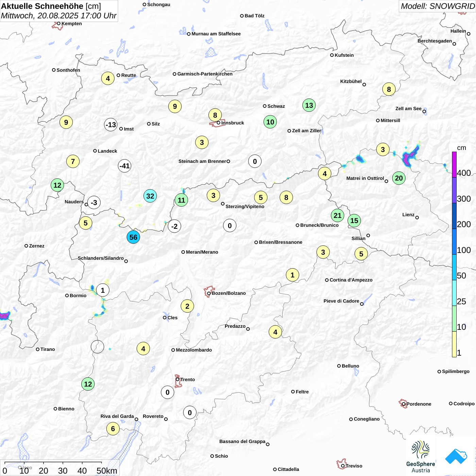Select the yellow 5 marker near Sillian
Viewport: 476px width, 476px height.
pos(361,254)
